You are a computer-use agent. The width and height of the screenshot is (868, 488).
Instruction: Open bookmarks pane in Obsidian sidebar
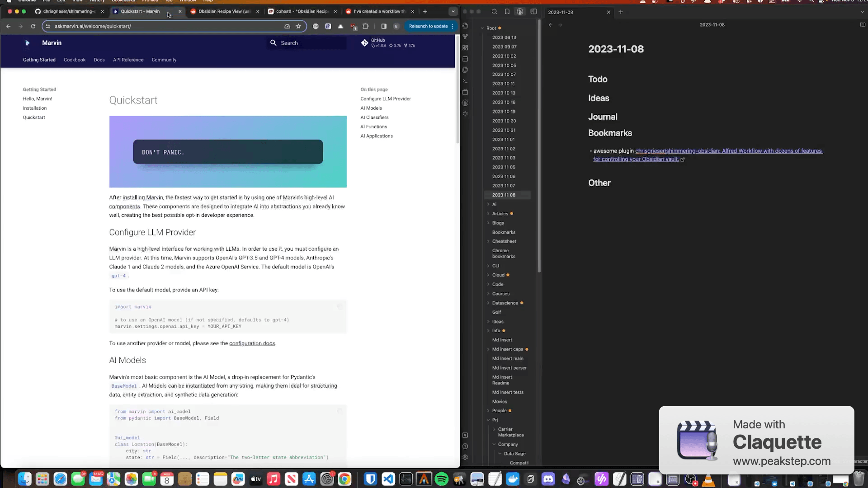(x=507, y=12)
